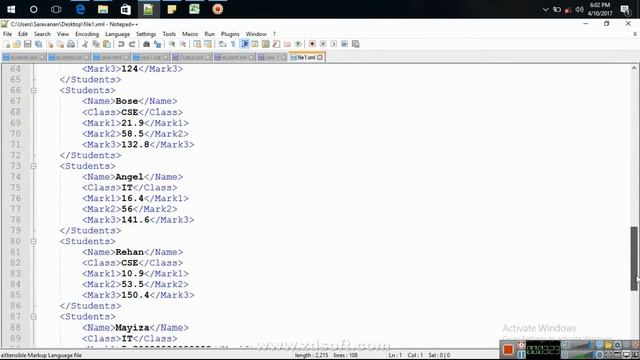Open the Run menu
This screenshot has height=360, width=640.
(x=209, y=34)
